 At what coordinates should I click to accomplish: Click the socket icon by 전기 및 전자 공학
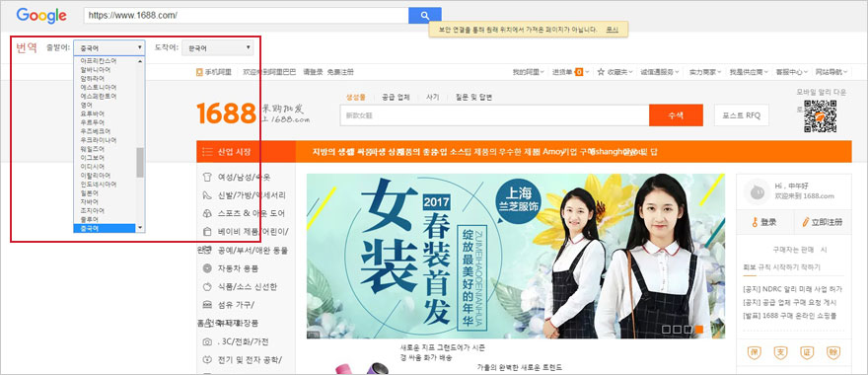coord(207,359)
